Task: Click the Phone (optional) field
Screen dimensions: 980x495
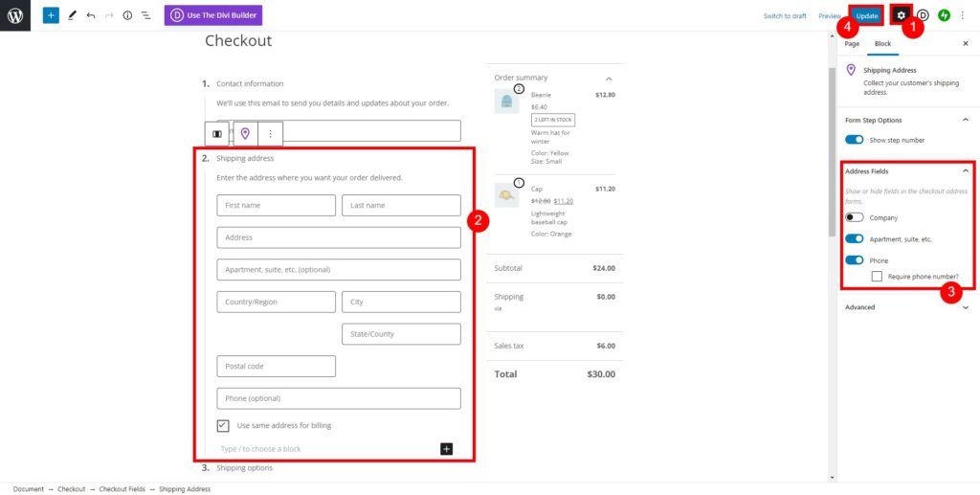Action: pyautogui.click(x=339, y=398)
